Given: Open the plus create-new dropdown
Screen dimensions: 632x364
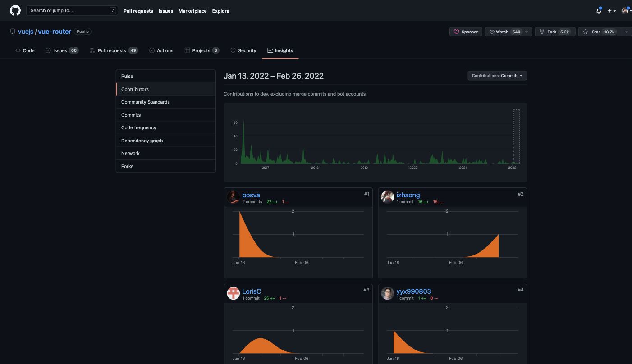Looking at the screenshot, I should click(612, 11).
